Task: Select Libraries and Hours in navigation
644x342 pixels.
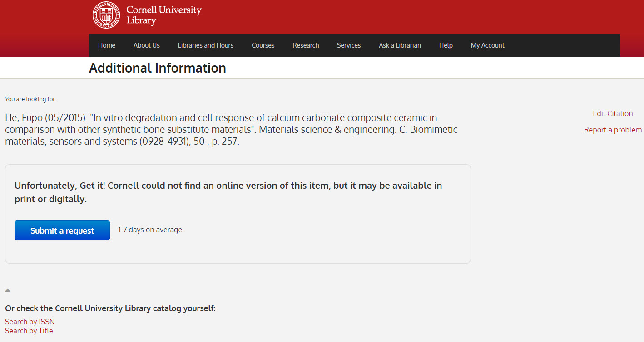Action: [x=206, y=45]
